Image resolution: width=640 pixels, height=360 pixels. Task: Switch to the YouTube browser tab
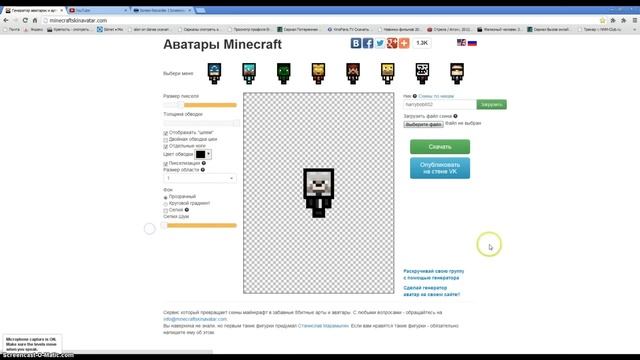click(x=98, y=10)
